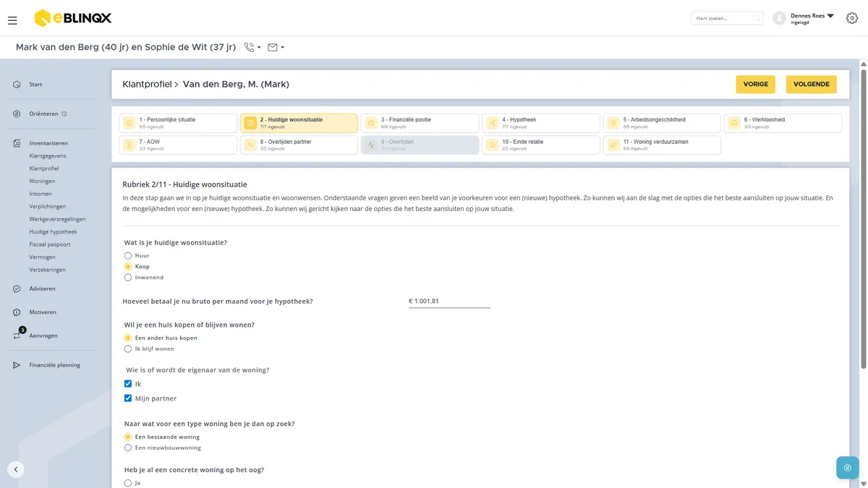
Task: Edit the monthly mortgage amount field
Action: [x=449, y=301]
